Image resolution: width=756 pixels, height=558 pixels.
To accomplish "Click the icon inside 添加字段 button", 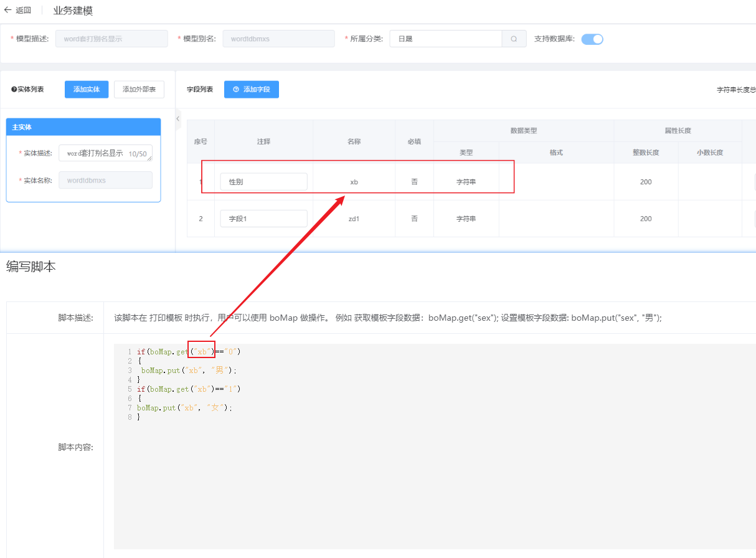I will click(236, 90).
